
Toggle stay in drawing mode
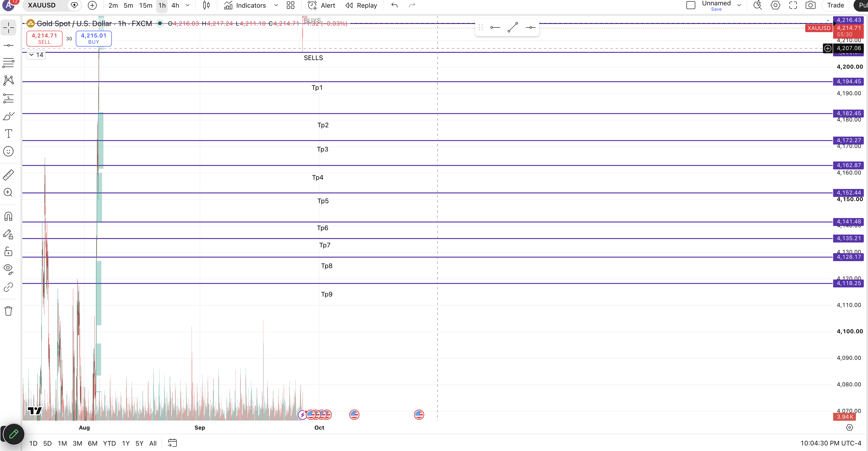coord(8,234)
